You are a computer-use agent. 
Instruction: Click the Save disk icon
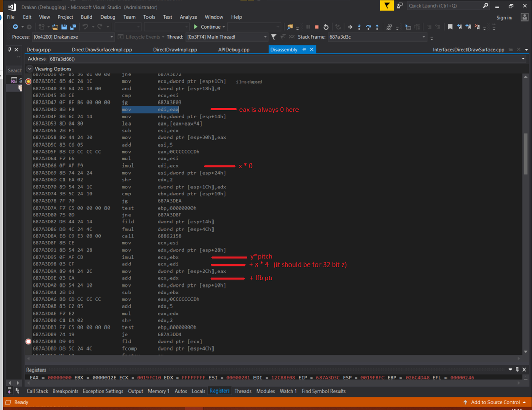(x=64, y=27)
